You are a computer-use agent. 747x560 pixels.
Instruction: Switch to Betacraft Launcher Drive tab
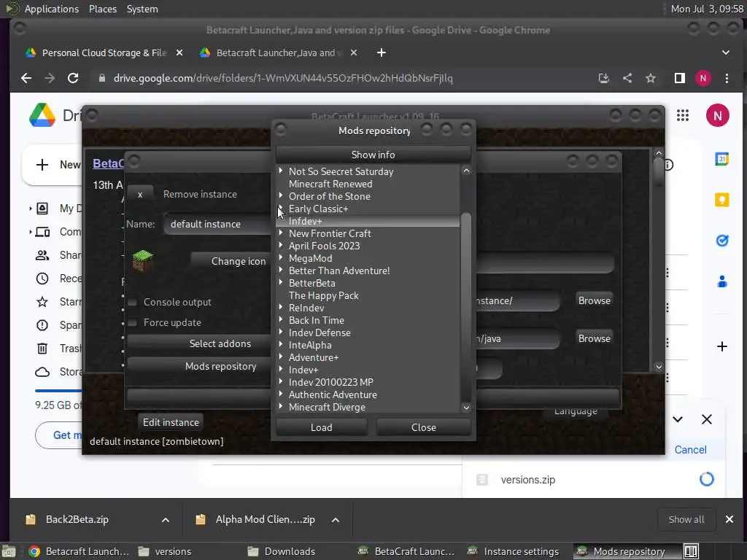(279, 52)
